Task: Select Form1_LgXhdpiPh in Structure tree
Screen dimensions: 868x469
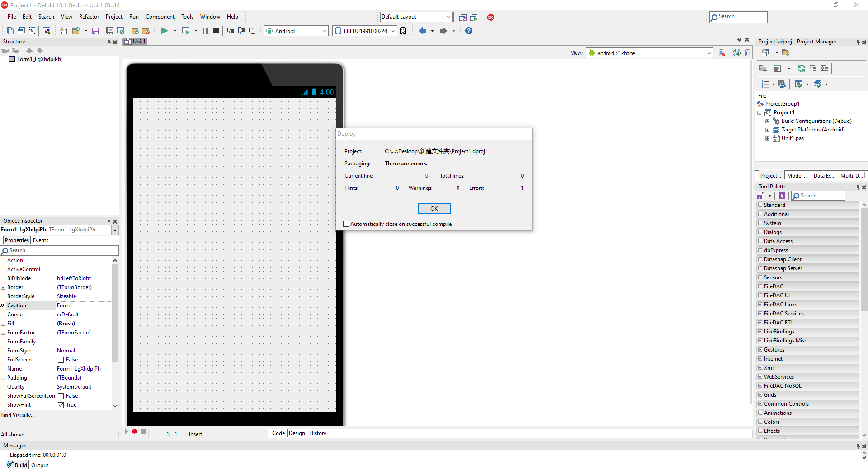Action: coord(39,59)
